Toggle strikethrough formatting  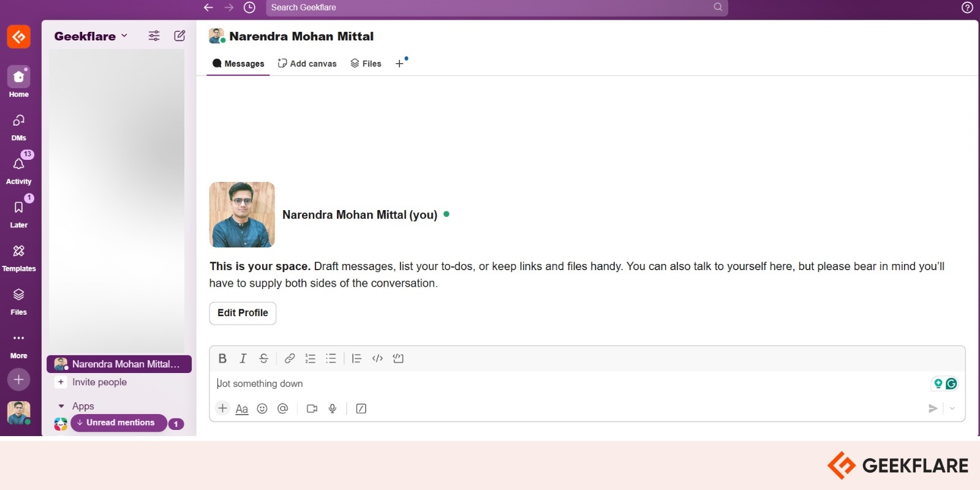click(264, 358)
